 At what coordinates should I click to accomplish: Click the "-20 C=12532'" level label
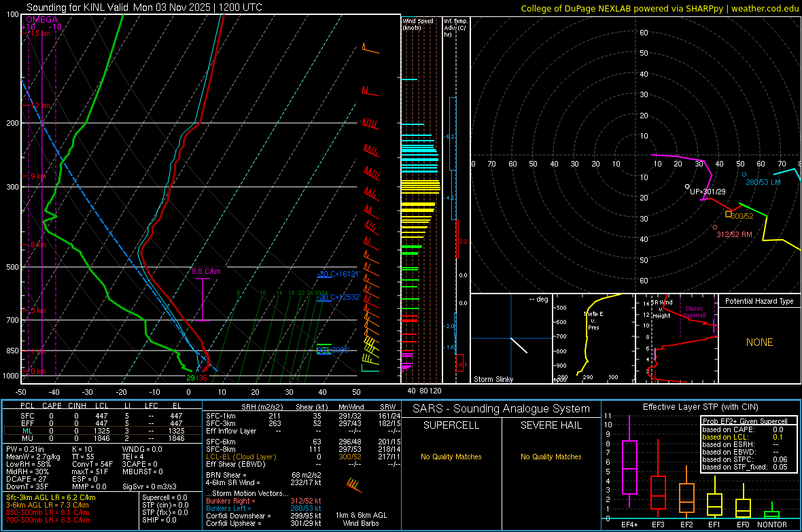point(338,297)
